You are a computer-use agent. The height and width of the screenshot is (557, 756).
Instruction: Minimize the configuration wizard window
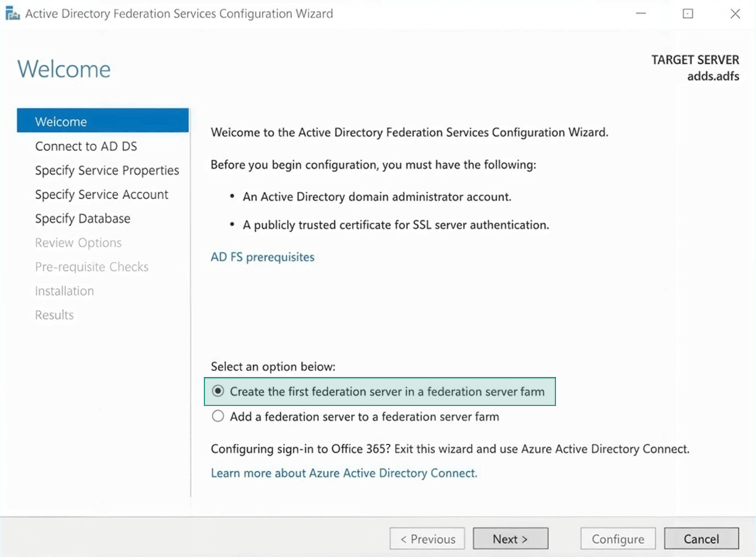coord(641,14)
